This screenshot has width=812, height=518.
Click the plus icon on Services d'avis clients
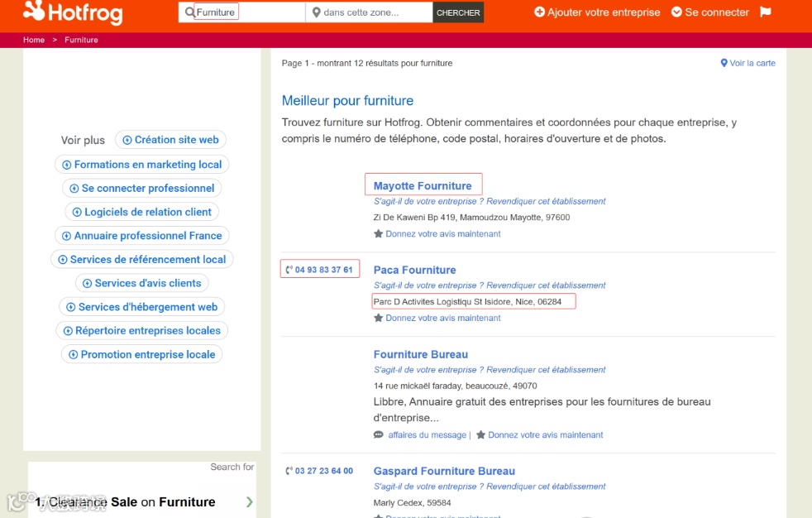(x=87, y=284)
